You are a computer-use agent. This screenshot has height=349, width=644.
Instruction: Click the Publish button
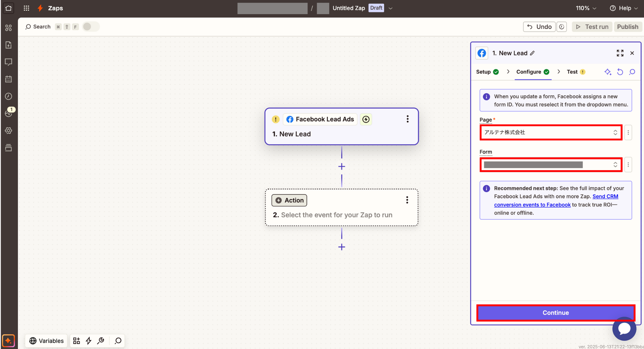[x=628, y=27]
